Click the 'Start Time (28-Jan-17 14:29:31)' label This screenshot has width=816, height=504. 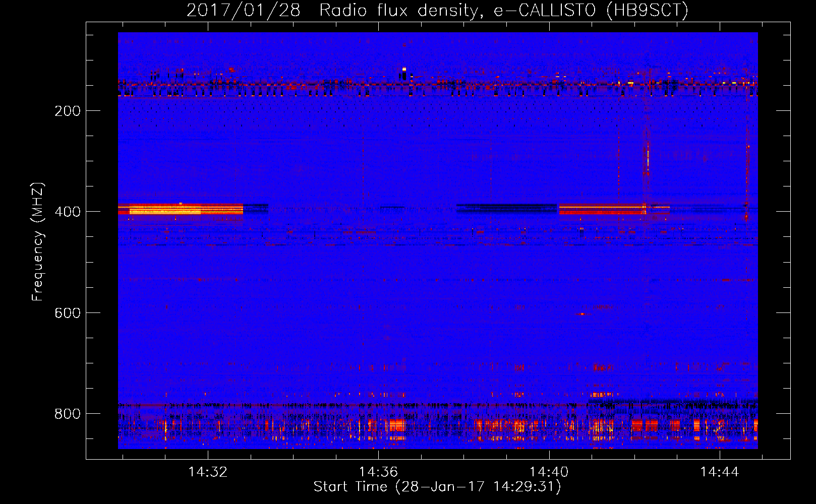pyautogui.click(x=437, y=487)
